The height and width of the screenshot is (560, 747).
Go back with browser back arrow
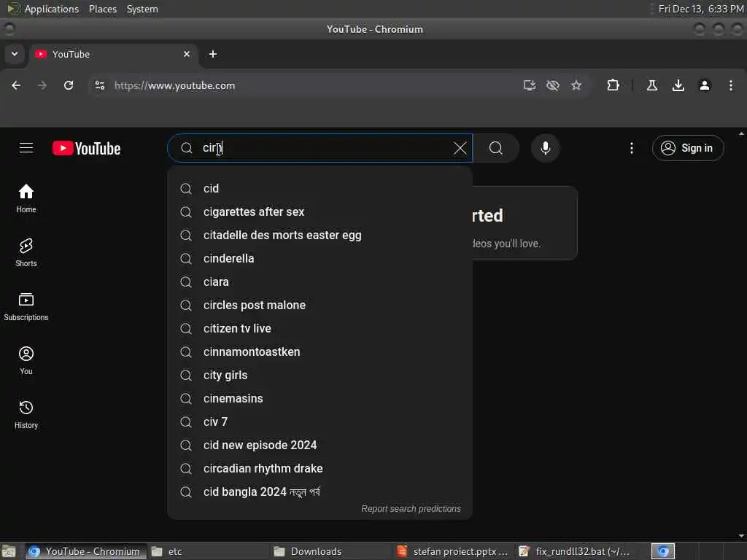16,85
